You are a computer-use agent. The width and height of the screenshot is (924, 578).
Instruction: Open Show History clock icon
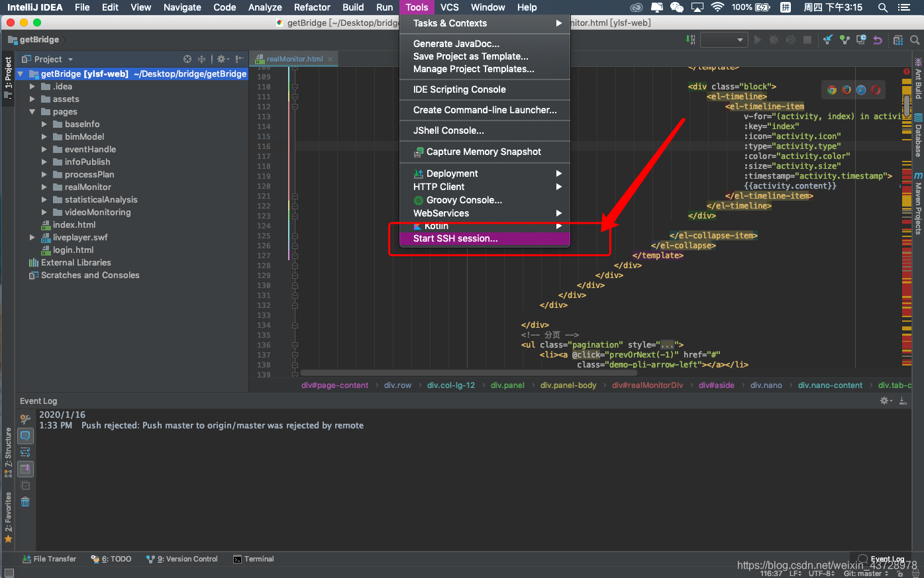[861, 40]
